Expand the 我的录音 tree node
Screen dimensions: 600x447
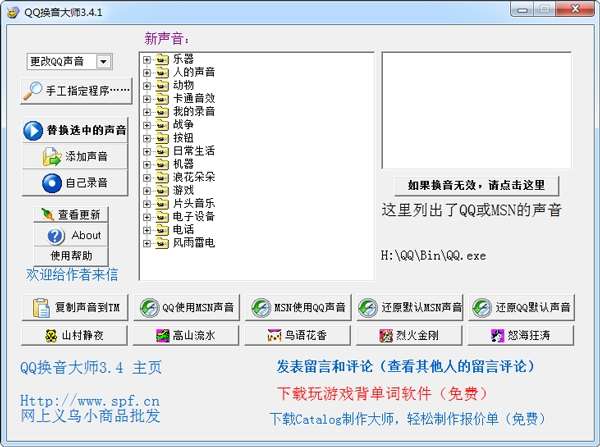point(147,112)
